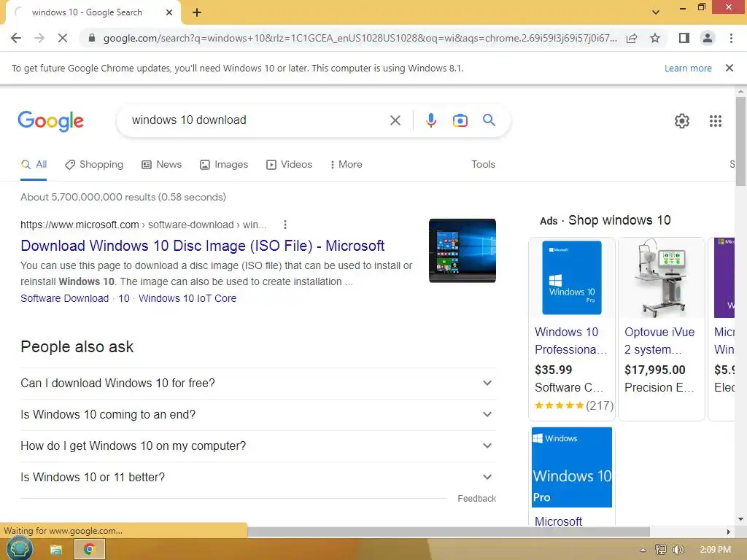The width and height of the screenshot is (747, 560).
Task: Open the blue Windows 10 Pro Microsoft ad
Action: point(572,467)
